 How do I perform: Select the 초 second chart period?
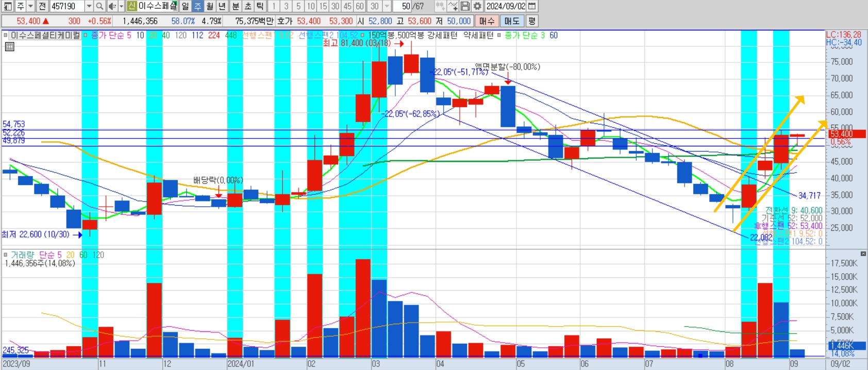click(248, 6)
